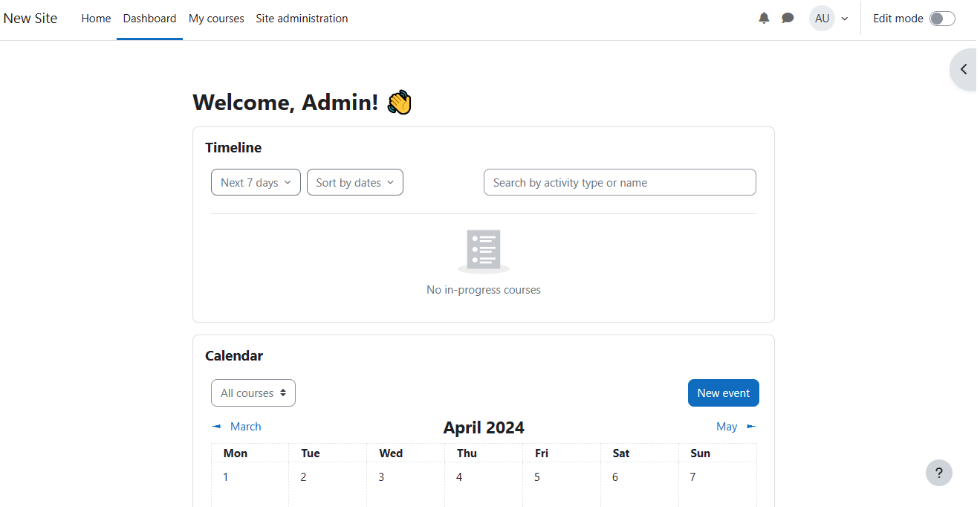Toggle the Edit mode switch

coord(941,19)
